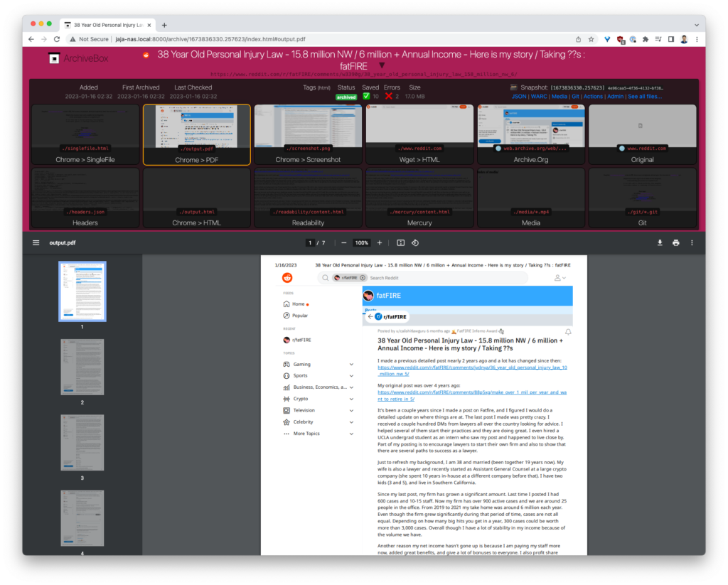Expand the Gaming topic chevron
728x585 pixels.
point(351,364)
